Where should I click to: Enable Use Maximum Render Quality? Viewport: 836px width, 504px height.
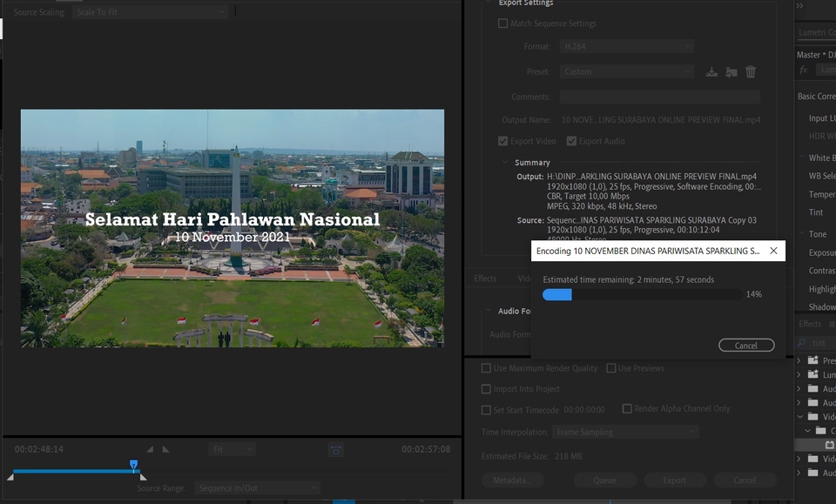click(487, 368)
